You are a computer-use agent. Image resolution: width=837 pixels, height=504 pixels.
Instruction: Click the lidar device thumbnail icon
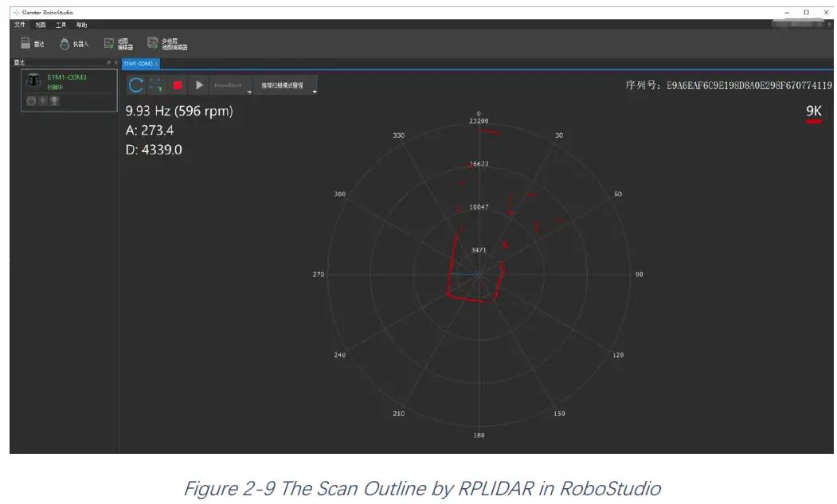(33, 80)
